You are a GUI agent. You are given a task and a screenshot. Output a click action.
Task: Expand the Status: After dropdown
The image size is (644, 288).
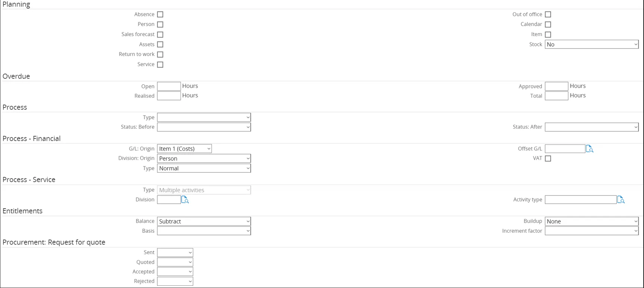click(591, 127)
